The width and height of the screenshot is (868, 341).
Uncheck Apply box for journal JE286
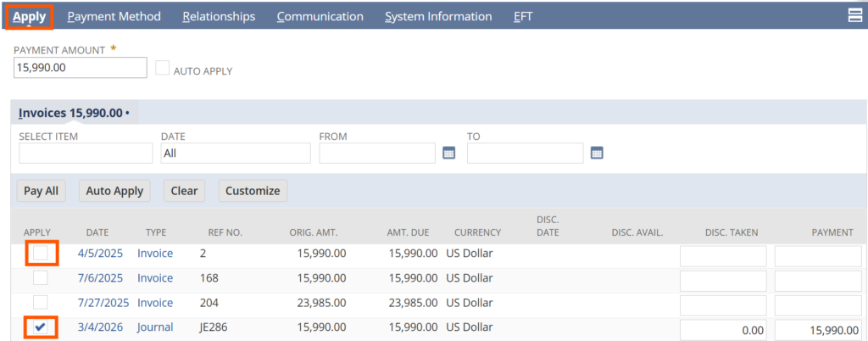click(41, 327)
